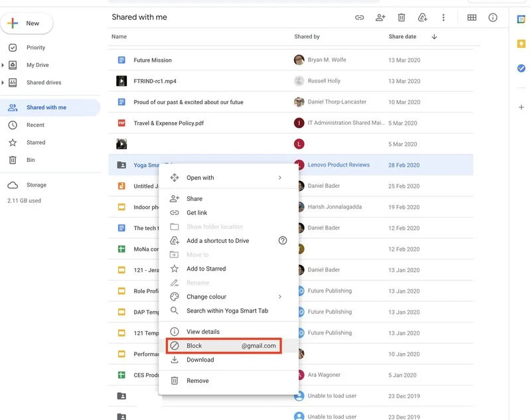Screen dimensions: 531x420
Task: Open the three-dot More actions menu
Action: tap(443, 18)
